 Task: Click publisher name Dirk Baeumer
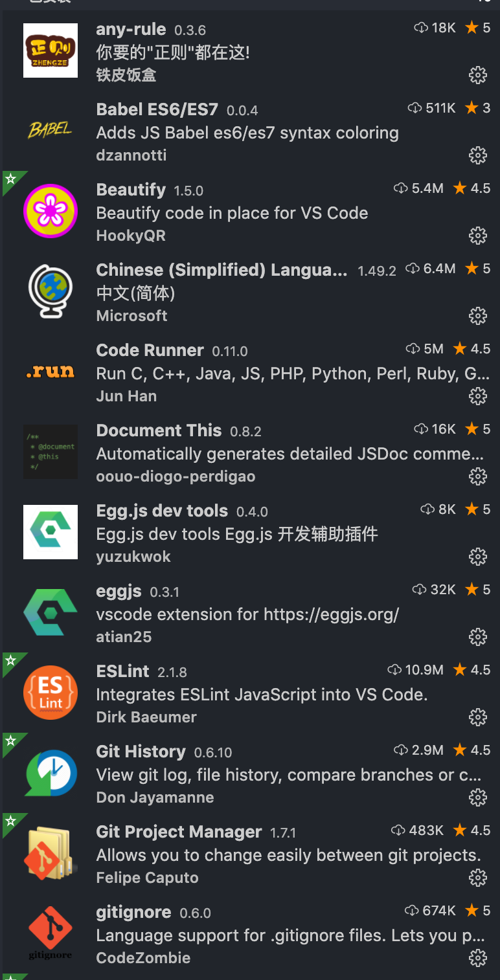(x=146, y=717)
